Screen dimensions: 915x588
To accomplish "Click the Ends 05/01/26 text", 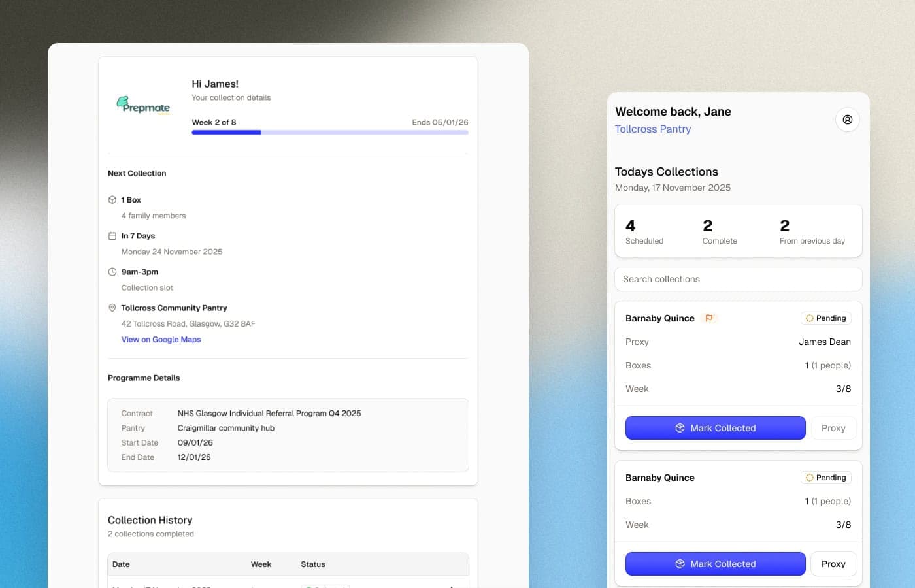I will pos(440,122).
